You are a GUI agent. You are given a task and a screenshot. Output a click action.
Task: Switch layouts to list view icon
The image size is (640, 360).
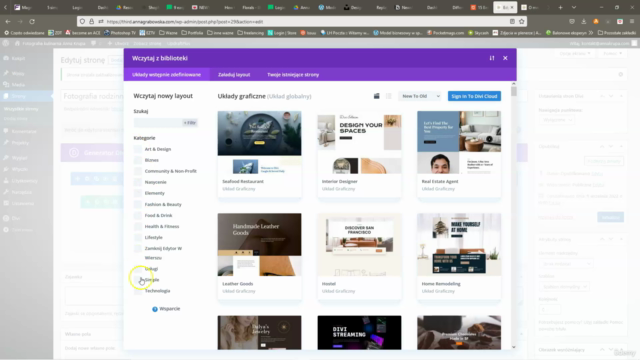click(389, 96)
